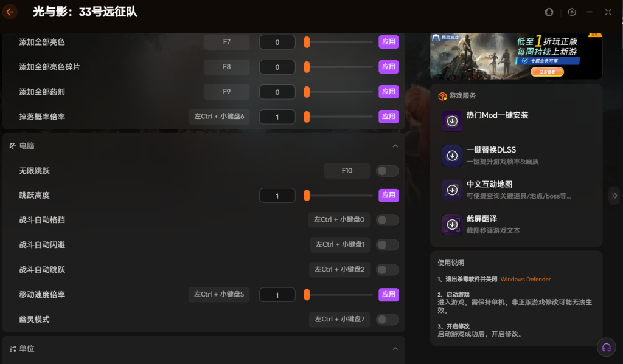Open the hexagon settings icon
623x364 pixels.
(572, 12)
